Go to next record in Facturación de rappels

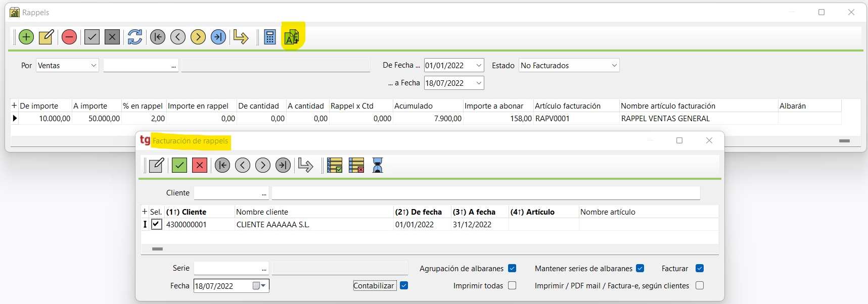click(263, 165)
